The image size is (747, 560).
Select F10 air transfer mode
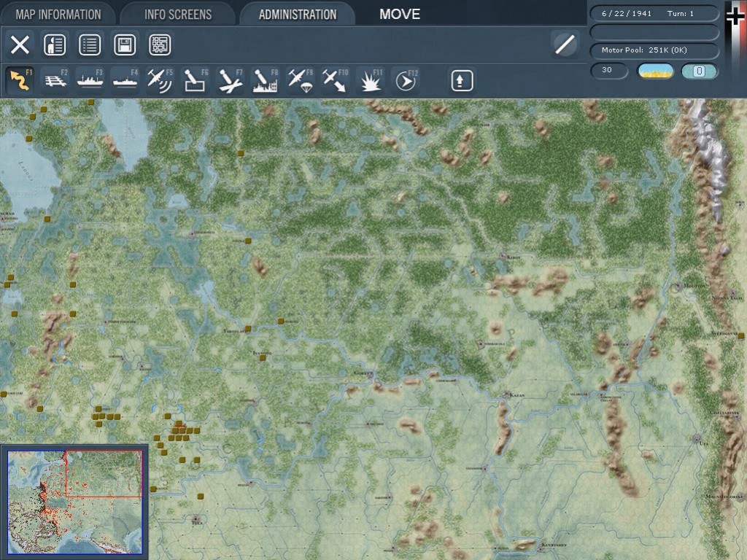(x=335, y=79)
